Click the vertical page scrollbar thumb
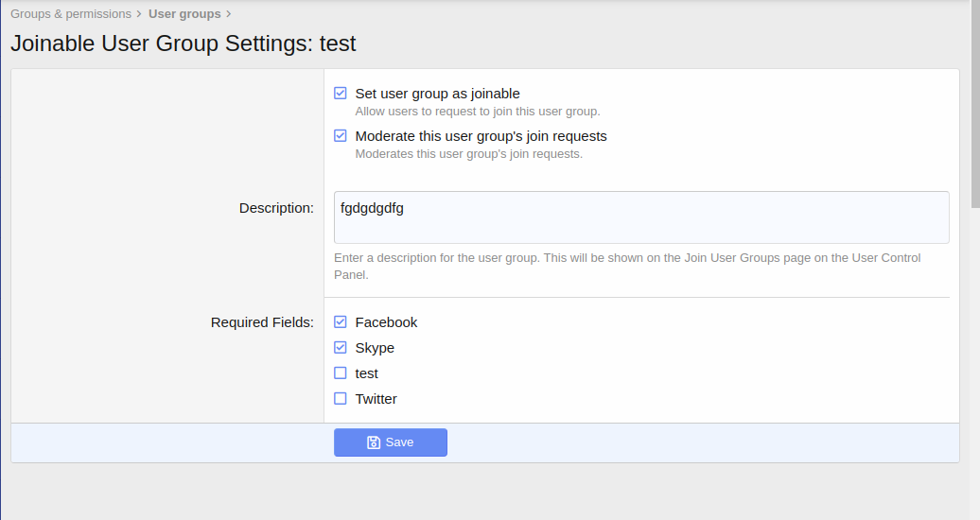The image size is (980, 520). (974, 104)
